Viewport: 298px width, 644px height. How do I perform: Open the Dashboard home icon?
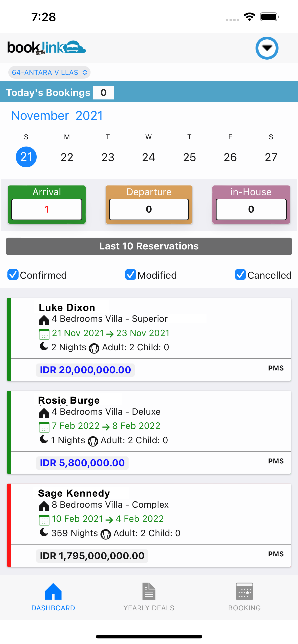tap(53, 592)
